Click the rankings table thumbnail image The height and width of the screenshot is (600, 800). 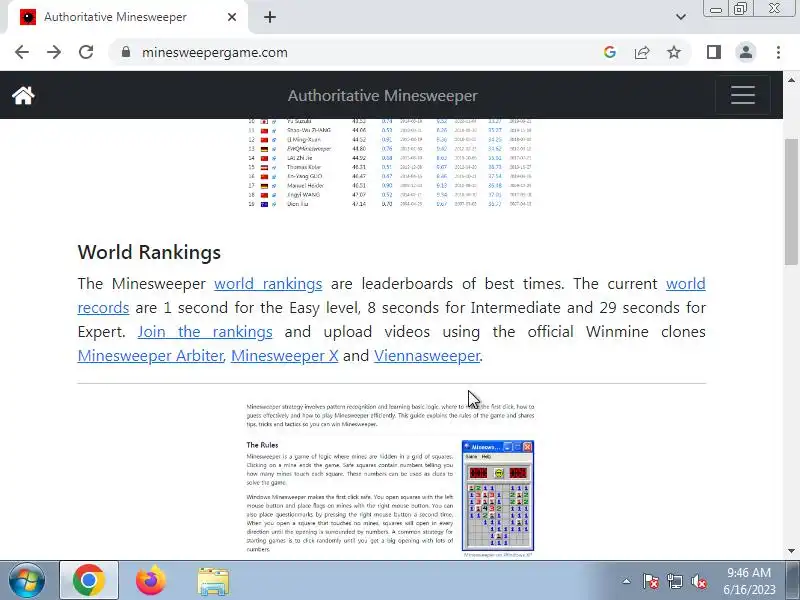point(391,163)
